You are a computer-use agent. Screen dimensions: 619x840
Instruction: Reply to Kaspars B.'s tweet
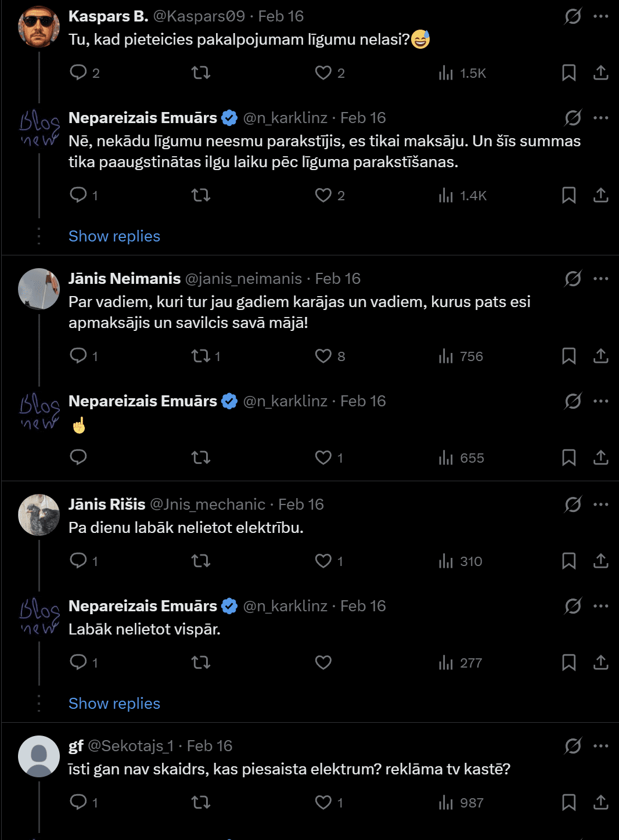pos(78,73)
